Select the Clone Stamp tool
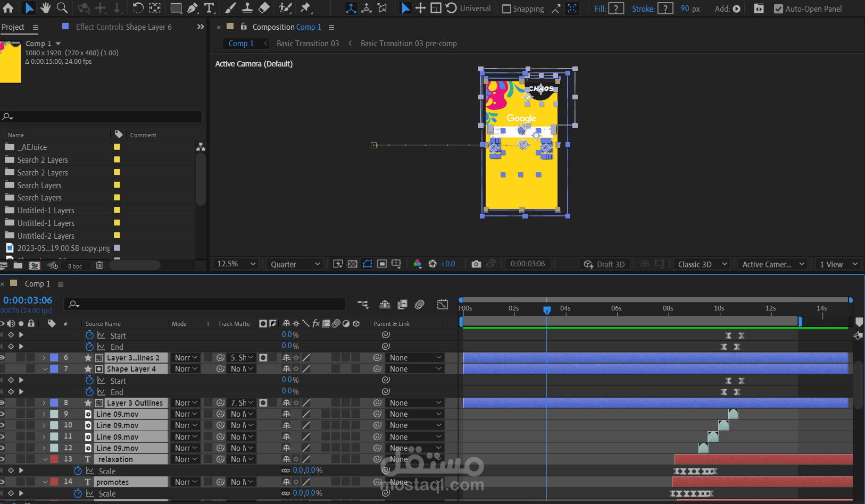Image resolution: width=865 pixels, height=504 pixels. pyautogui.click(x=247, y=8)
